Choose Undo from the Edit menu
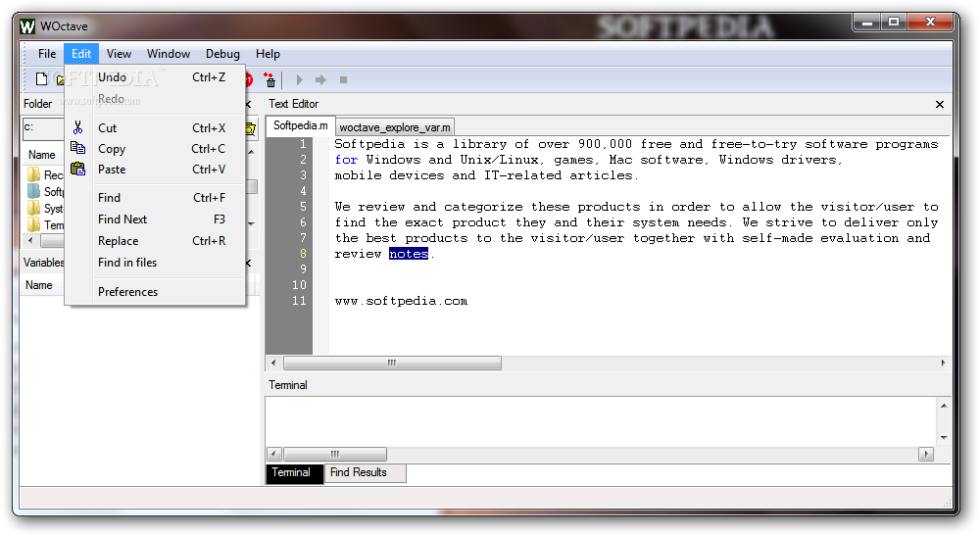Viewport: 980px width, 536px height. (x=155, y=77)
